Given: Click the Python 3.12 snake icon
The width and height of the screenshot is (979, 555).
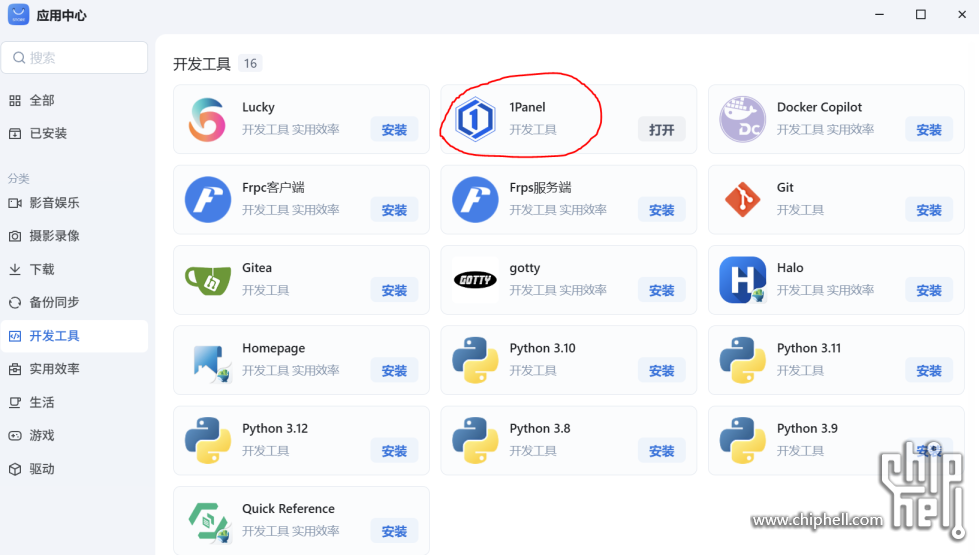Looking at the screenshot, I should pos(208,441).
